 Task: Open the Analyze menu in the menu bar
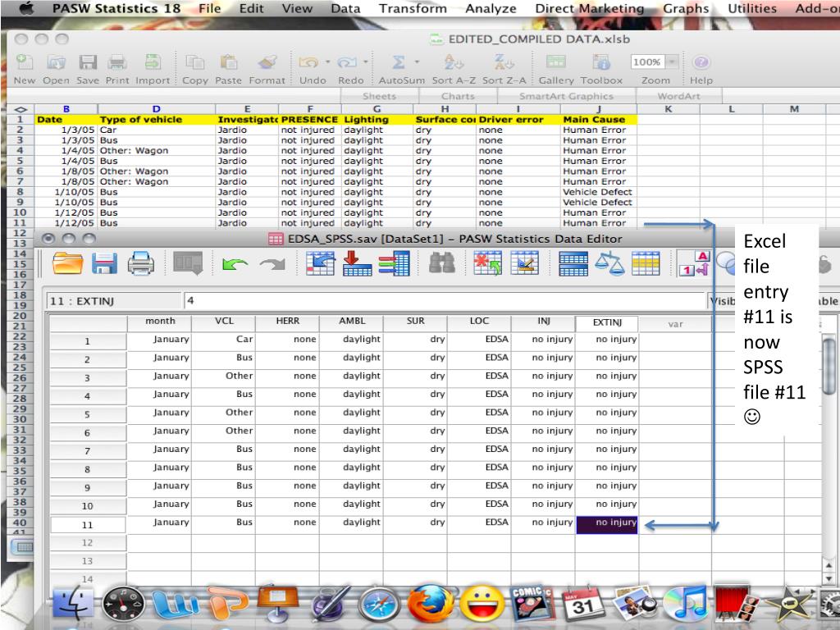click(x=491, y=8)
